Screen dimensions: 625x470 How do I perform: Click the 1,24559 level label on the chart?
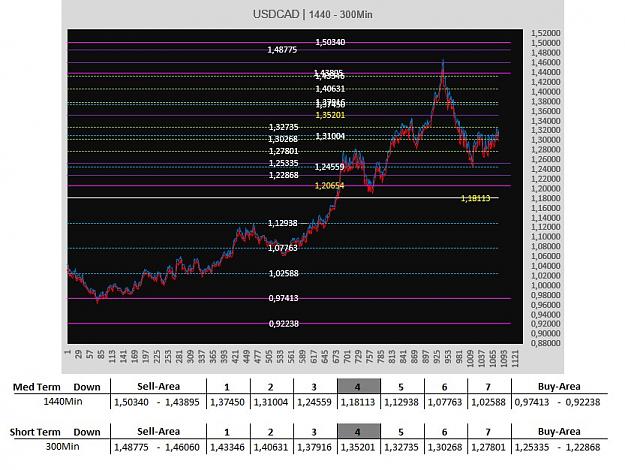click(x=329, y=167)
